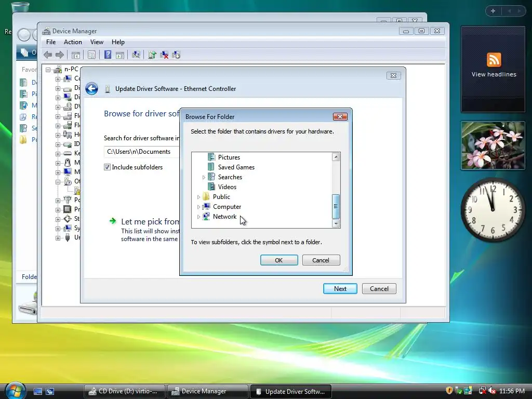Image resolution: width=532 pixels, height=399 pixels.
Task: Expand the Public folder triangle
Action: coord(198,197)
